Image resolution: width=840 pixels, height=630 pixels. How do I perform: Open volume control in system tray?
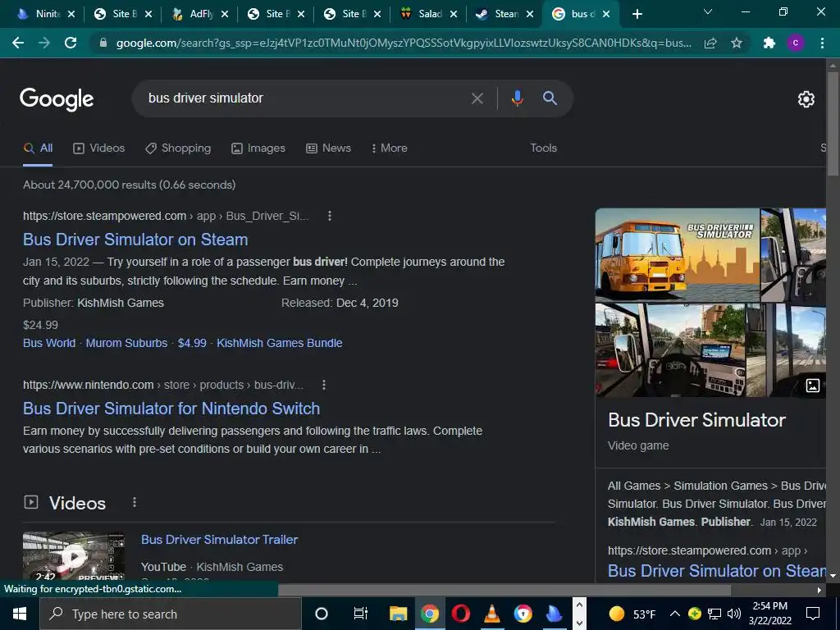tap(734, 614)
